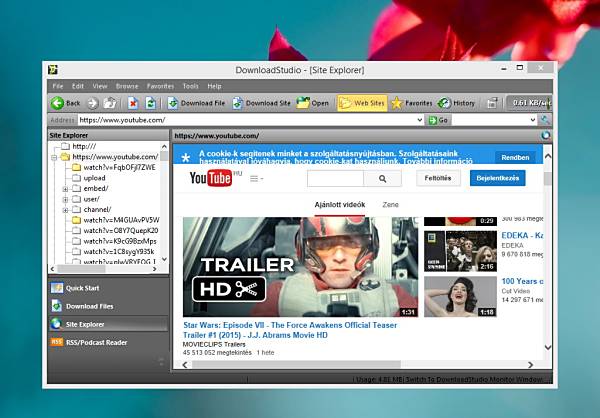Image resolution: width=600 pixels, height=418 pixels.
Task: Click the YouTube search text field
Action: click(x=335, y=178)
